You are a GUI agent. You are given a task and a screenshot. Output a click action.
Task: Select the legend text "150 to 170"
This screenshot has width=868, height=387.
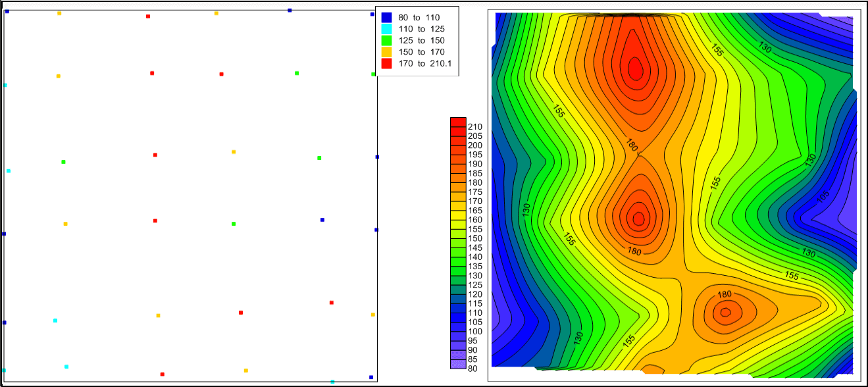pyautogui.click(x=422, y=52)
